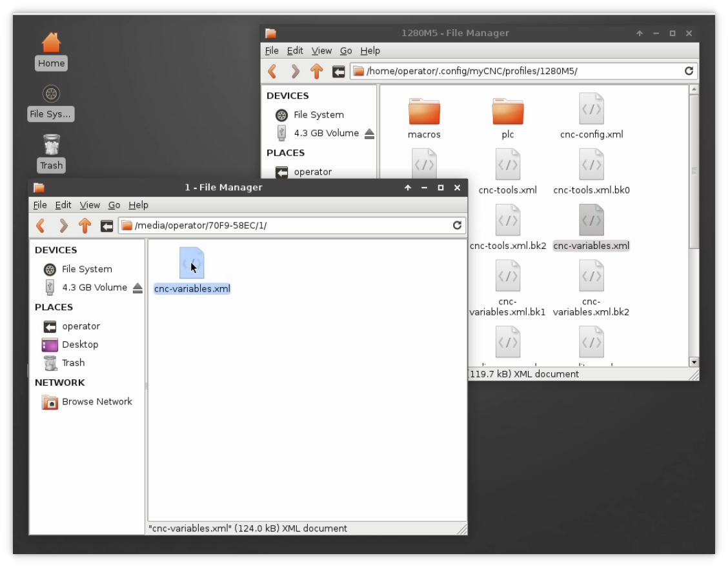Click Browse Network in the sidebar
Viewport: 728px width, 567px height.
(97, 401)
